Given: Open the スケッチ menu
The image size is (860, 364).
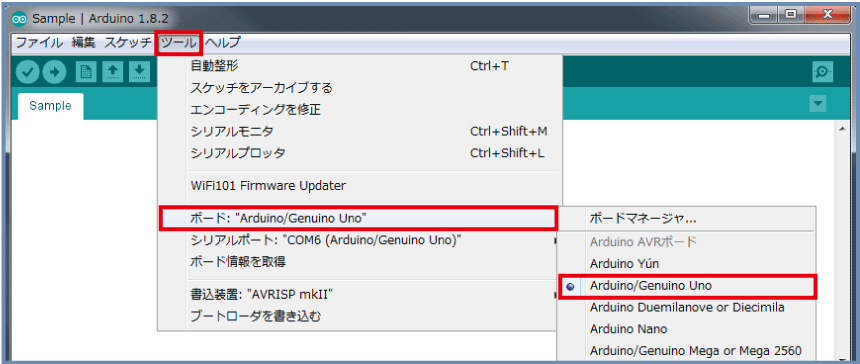Looking at the screenshot, I should coord(127,43).
